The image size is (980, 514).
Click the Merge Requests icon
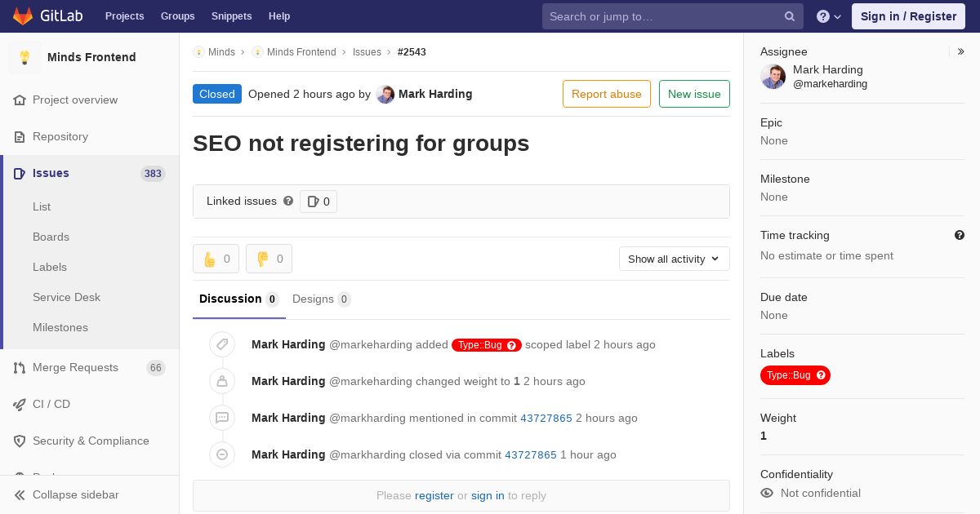(20, 367)
